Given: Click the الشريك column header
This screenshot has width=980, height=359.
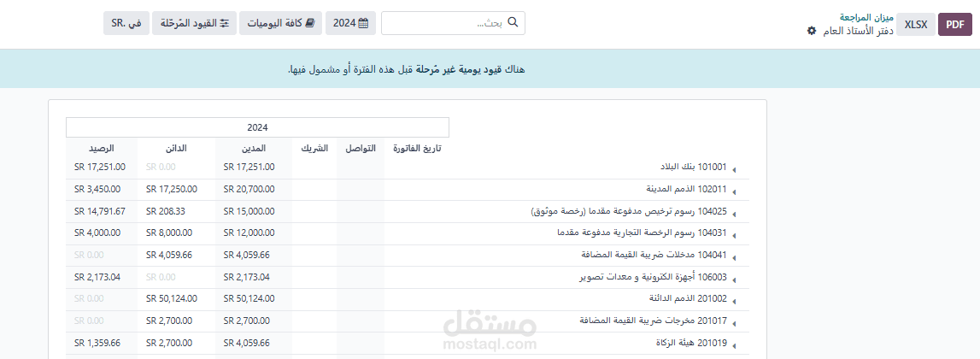Looking at the screenshot, I should 313,148.
